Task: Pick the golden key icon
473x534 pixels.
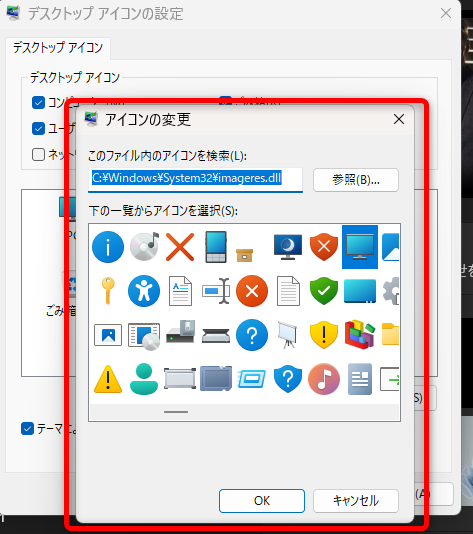Action: point(108,290)
